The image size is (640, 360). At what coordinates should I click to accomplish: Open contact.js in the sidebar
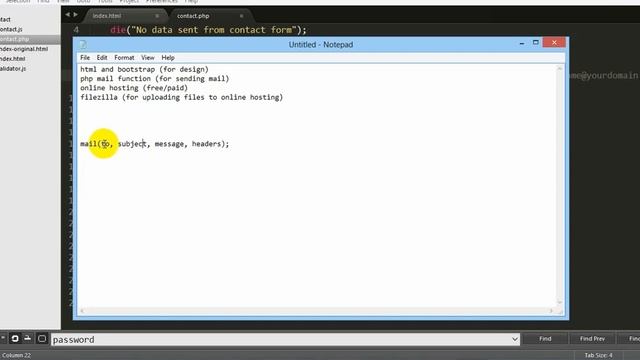pos(11,29)
